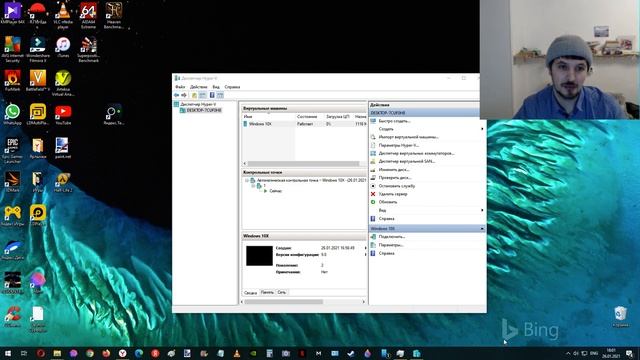The height and width of the screenshot is (360, 640).
Task: Toggle the action pane toolbar icon
Action: point(220,95)
